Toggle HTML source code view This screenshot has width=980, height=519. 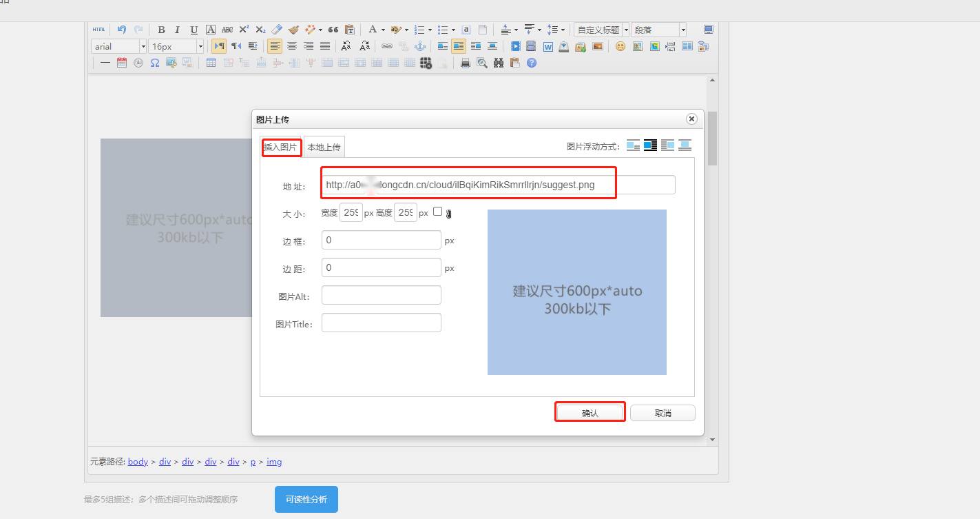99,30
